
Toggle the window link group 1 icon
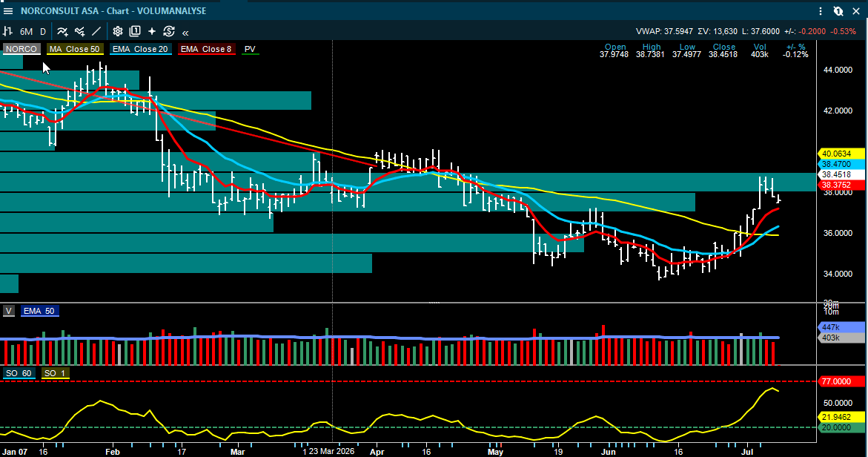pyautogui.click(x=838, y=11)
